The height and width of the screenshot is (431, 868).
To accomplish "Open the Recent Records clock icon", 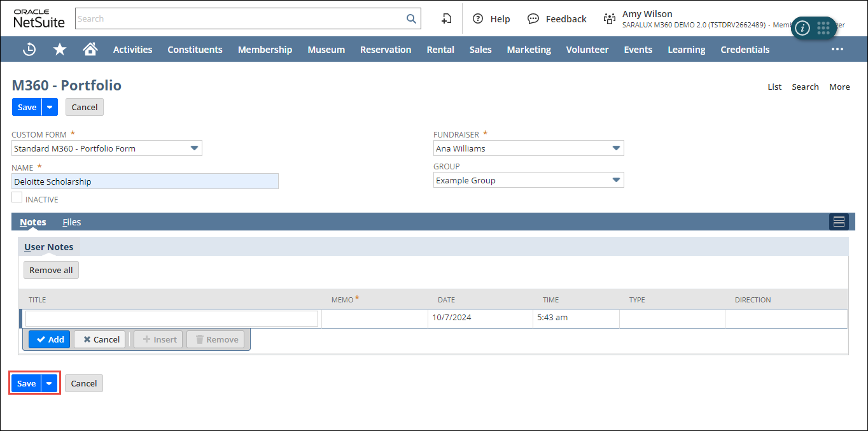I will coord(29,49).
